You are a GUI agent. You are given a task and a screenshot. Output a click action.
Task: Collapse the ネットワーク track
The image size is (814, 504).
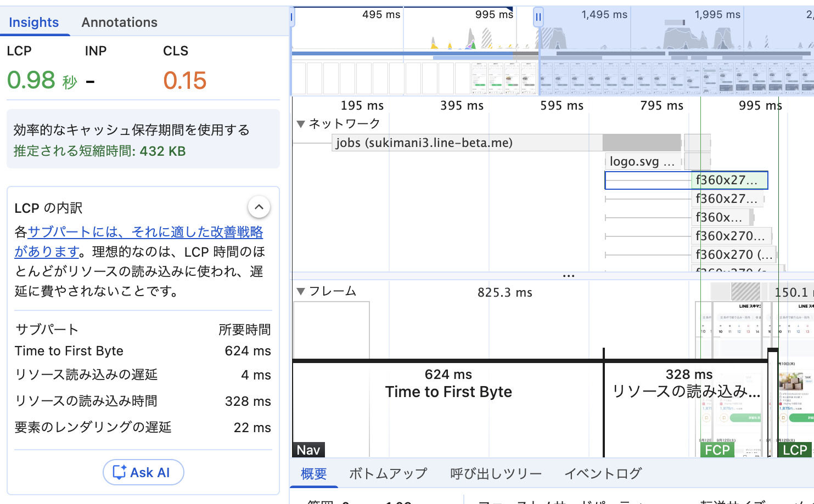[301, 124]
